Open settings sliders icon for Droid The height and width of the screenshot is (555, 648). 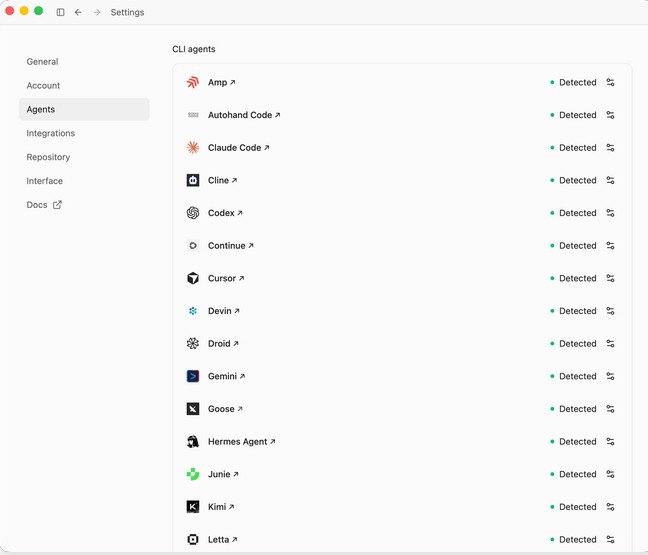point(610,343)
